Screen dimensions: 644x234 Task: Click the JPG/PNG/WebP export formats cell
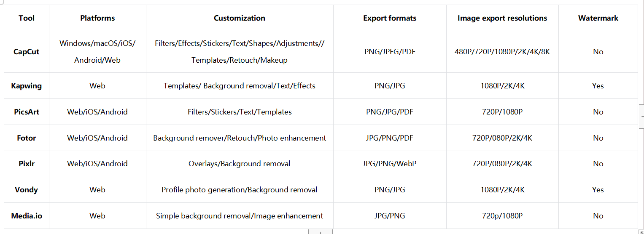(x=390, y=164)
